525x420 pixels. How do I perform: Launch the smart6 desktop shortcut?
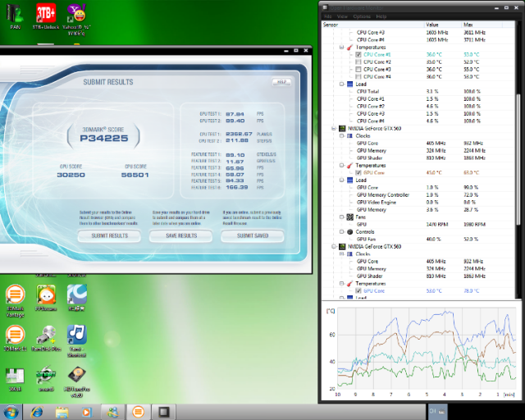pyautogui.click(x=46, y=378)
